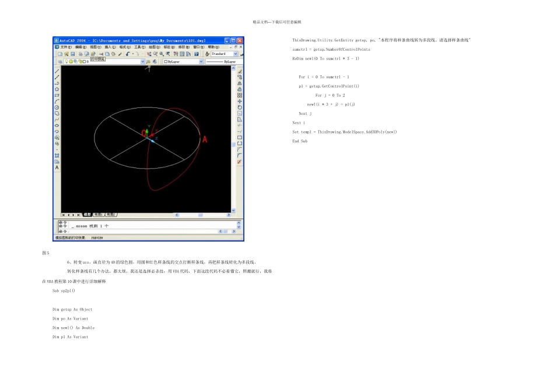Select the Line tool in Draw toolbar
Image resolution: width=554 pixels, height=392 pixels.
click(57, 71)
